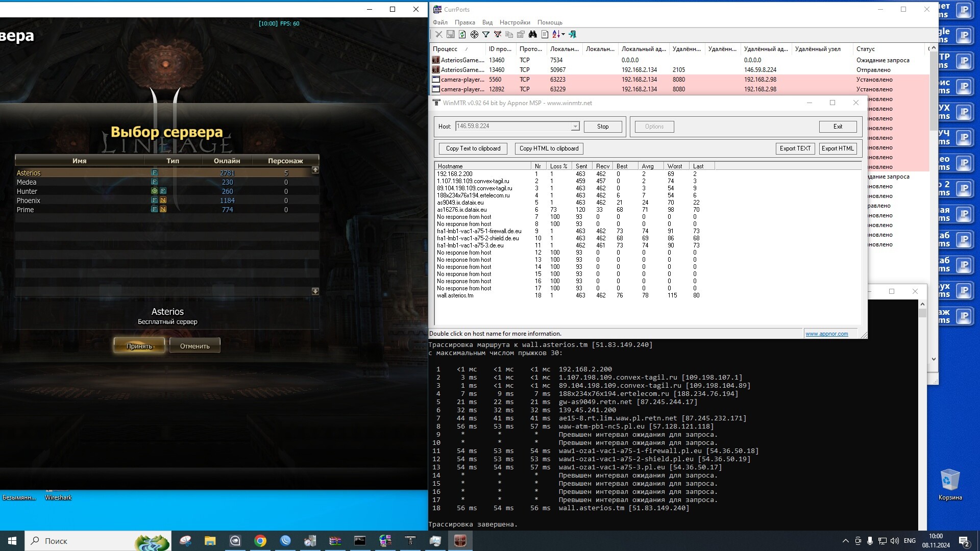This screenshot has width=980, height=551.
Task: Open the www.appnor.com link in WinMTR
Action: coord(826,334)
